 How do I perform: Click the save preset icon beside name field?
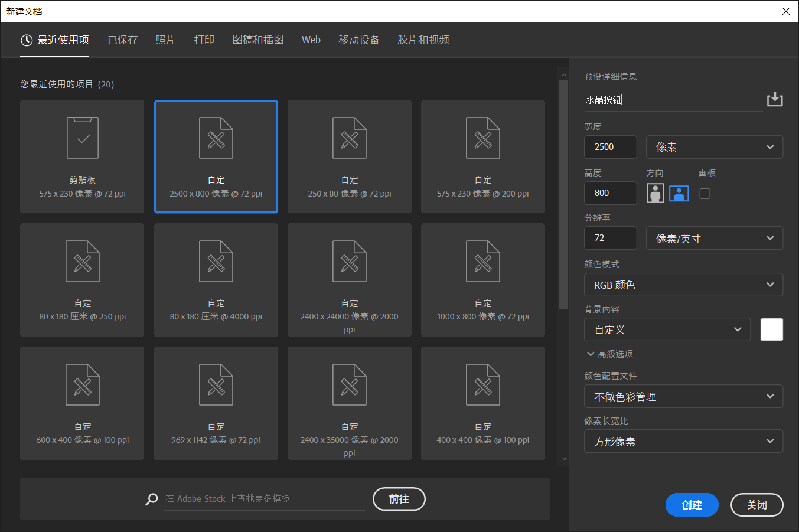775,99
